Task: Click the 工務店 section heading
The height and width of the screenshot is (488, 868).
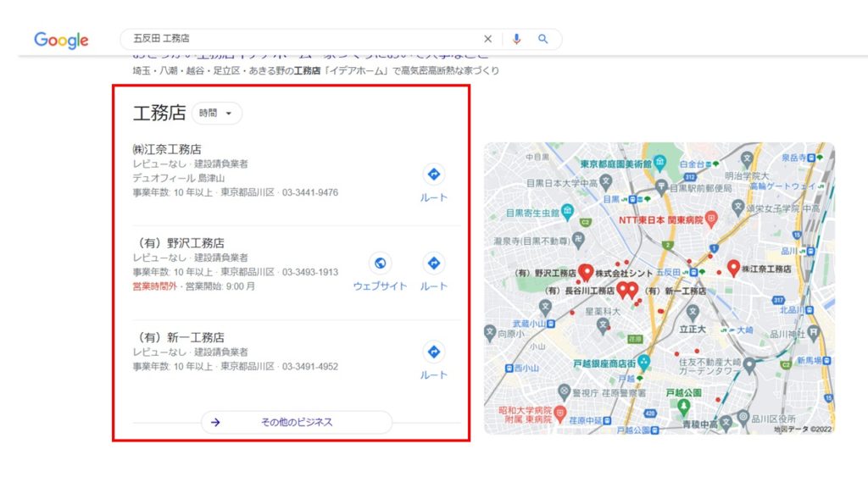Action: [x=159, y=113]
